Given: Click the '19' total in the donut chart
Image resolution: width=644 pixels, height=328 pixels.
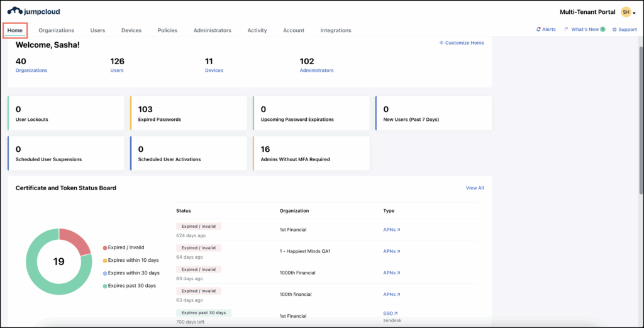Looking at the screenshot, I should pos(58,261).
